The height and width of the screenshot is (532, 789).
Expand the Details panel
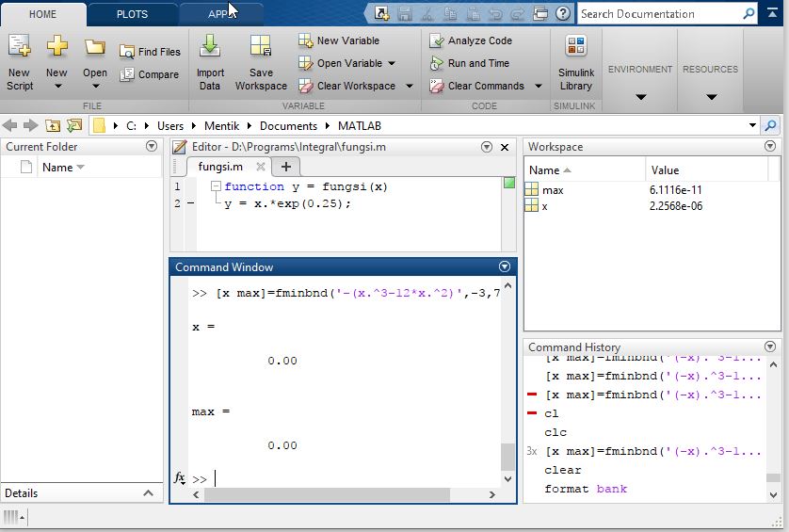pos(148,493)
